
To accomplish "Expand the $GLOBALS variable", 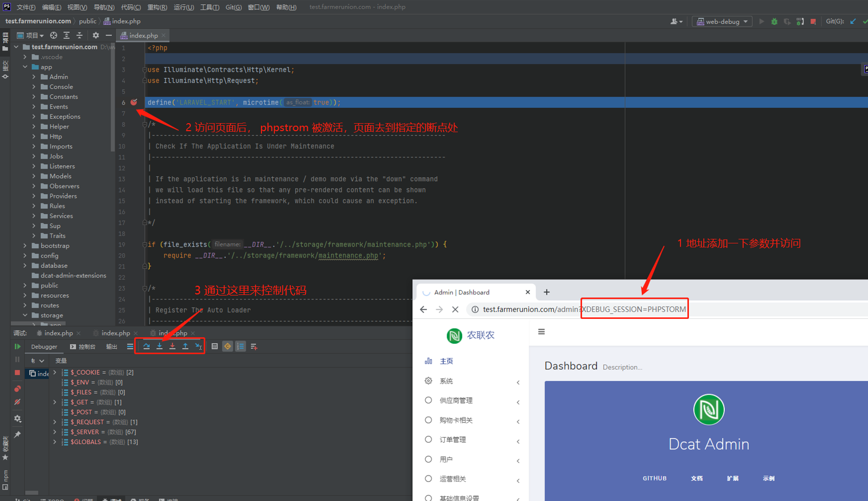I will pyautogui.click(x=55, y=442).
